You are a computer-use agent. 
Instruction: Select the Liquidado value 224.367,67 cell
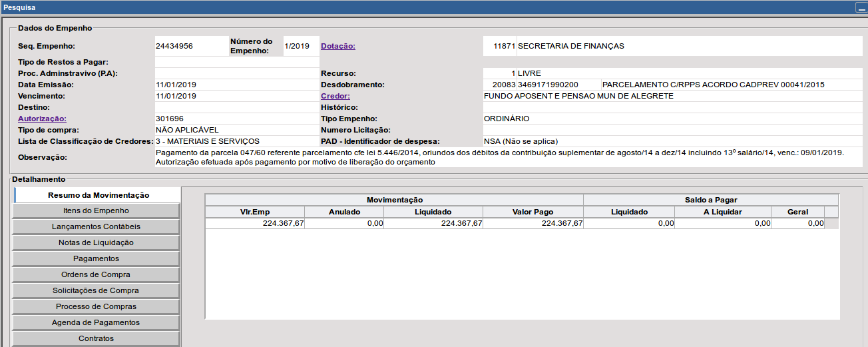pos(433,224)
